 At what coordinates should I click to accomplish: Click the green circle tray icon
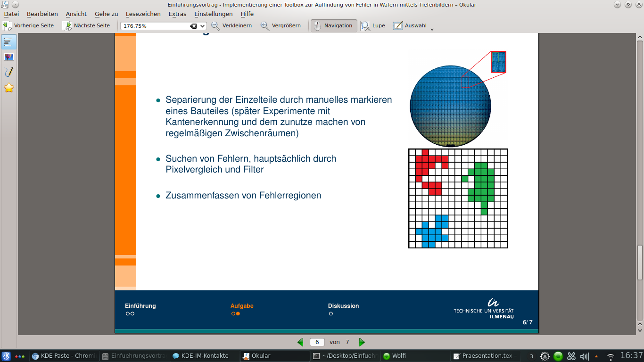558,356
